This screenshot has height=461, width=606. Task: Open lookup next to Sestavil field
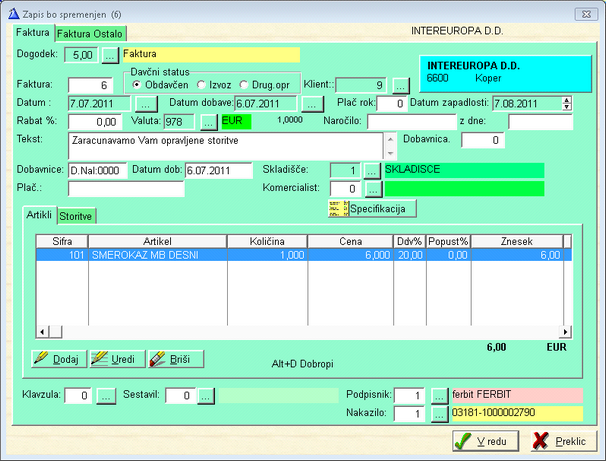click(x=206, y=396)
